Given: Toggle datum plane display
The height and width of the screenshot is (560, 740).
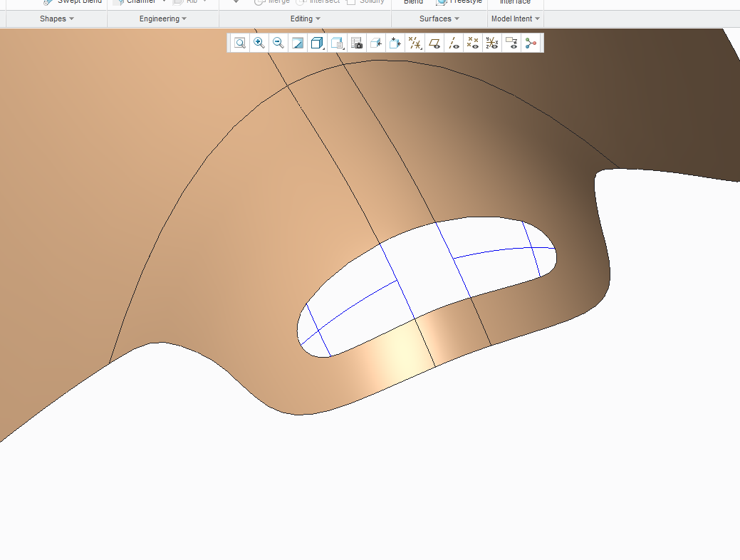Looking at the screenshot, I should (x=434, y=43).
